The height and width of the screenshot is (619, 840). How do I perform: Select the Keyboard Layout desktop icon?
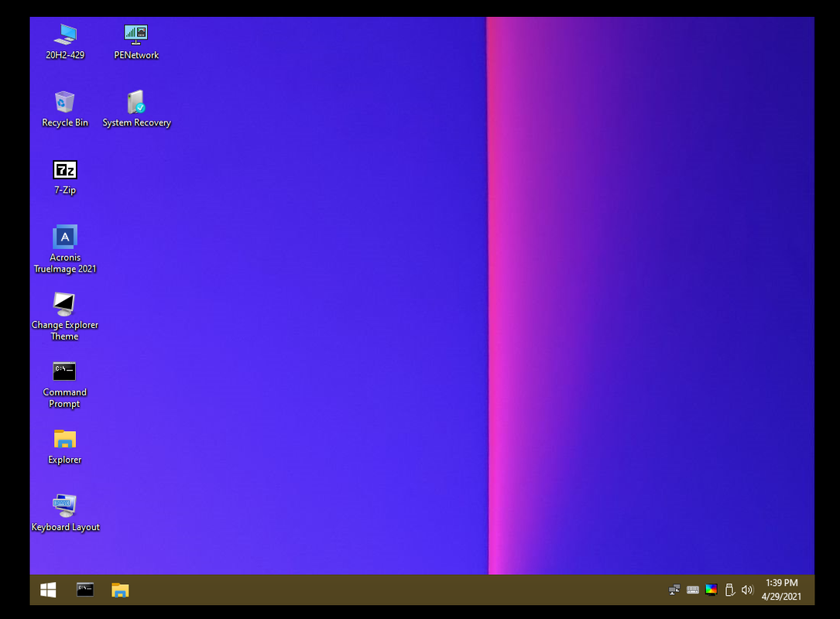65,513
